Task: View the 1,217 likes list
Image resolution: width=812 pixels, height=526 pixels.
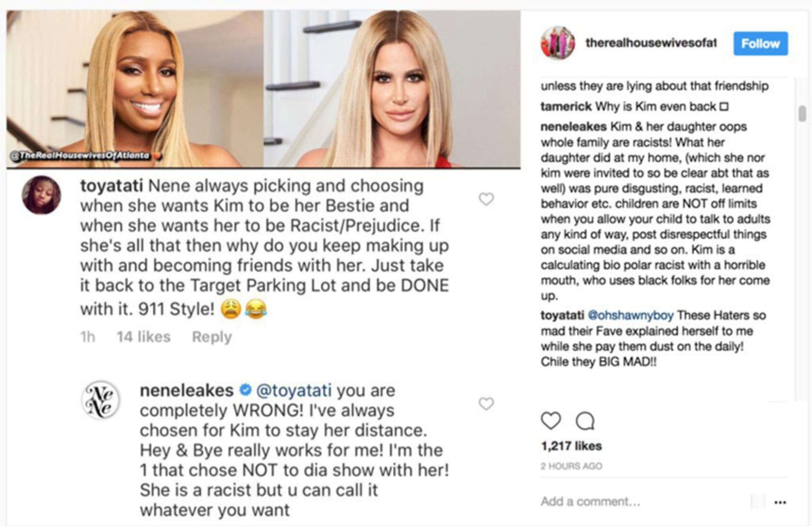Action: (571, 446)
